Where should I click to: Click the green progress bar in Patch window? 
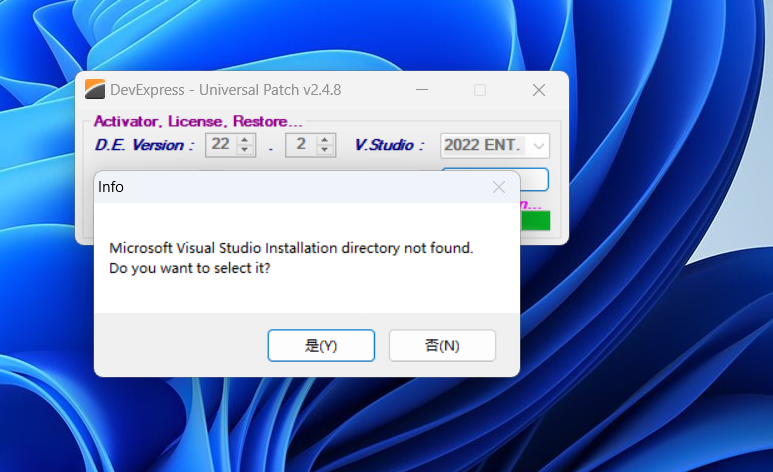[535, 220]
